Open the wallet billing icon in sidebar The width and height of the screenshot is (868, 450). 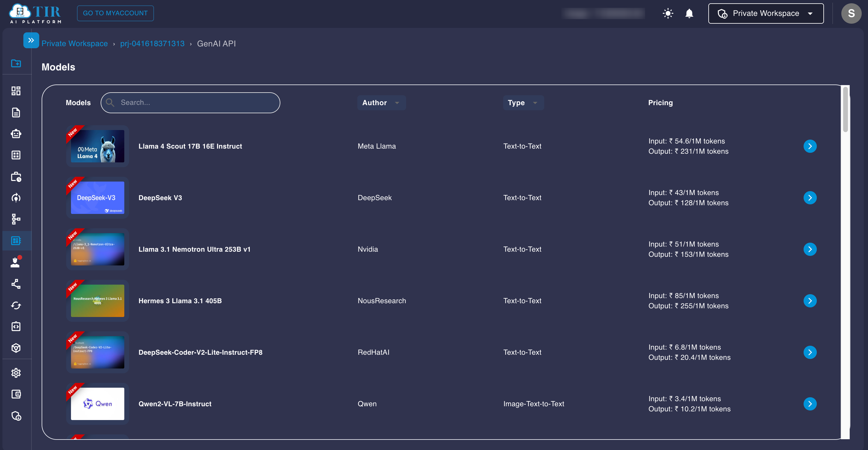tap(16, 394)
